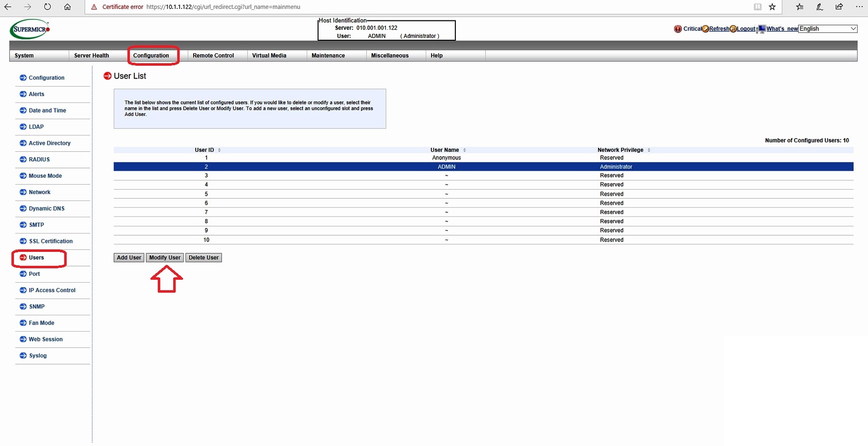Open reading view icon in address bar
The image size is (868, 446).
tap(758, 7)
